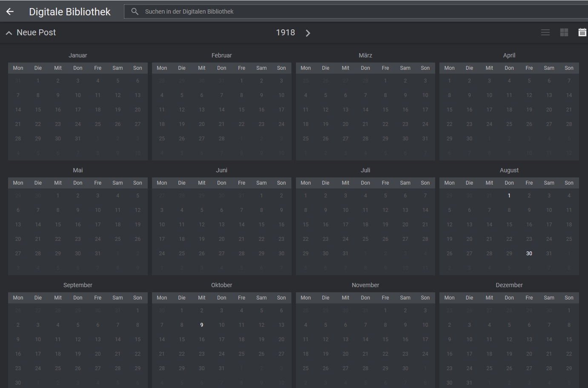Click the April month heading

pyautogui.click(x=509, y=55)
